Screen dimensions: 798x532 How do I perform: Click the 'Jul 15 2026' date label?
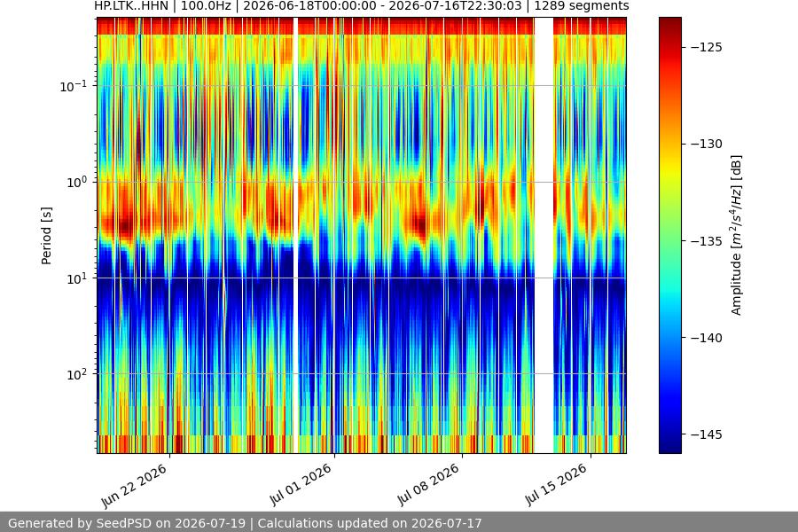pos(556,485)
